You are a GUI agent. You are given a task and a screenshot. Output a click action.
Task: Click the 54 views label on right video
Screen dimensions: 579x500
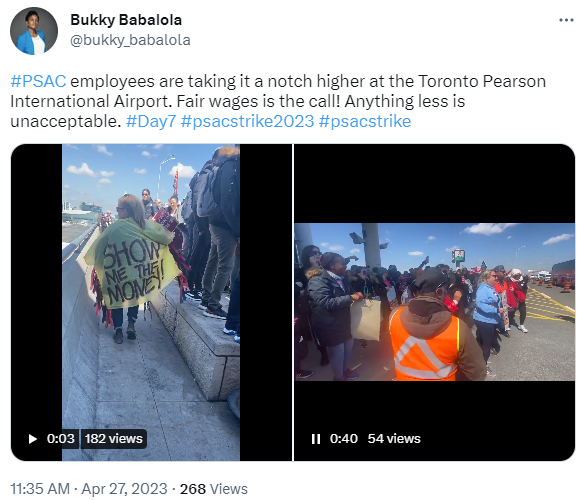click(394, 439)
